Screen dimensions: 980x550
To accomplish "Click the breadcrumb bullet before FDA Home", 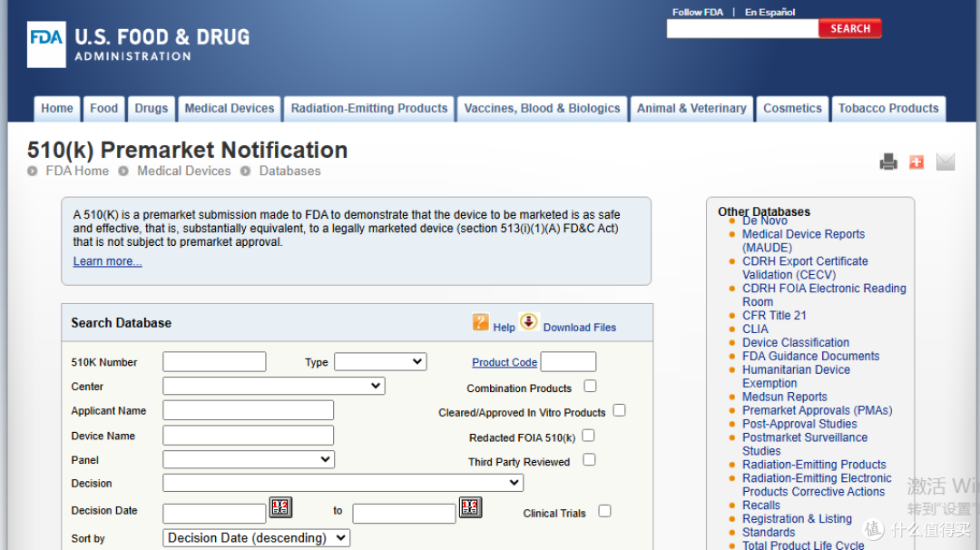I will (33, 172).
